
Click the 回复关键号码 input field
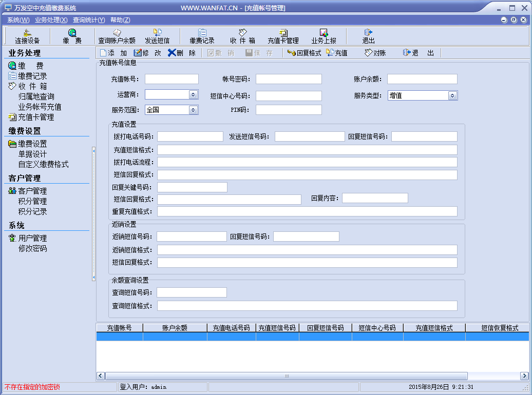[192, 187]
